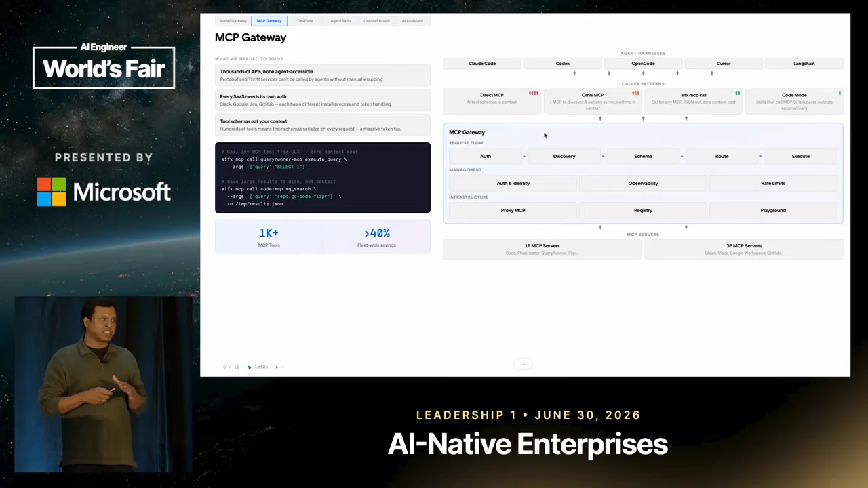Click the Microsoft four-square logo
This screenshot has height=488, width=868.
[52, 192]
